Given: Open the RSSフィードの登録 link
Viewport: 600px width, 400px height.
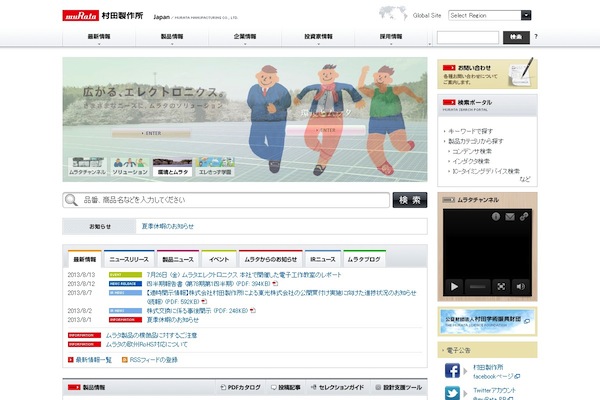Looking at the screenshot, I should coord(153,360).
